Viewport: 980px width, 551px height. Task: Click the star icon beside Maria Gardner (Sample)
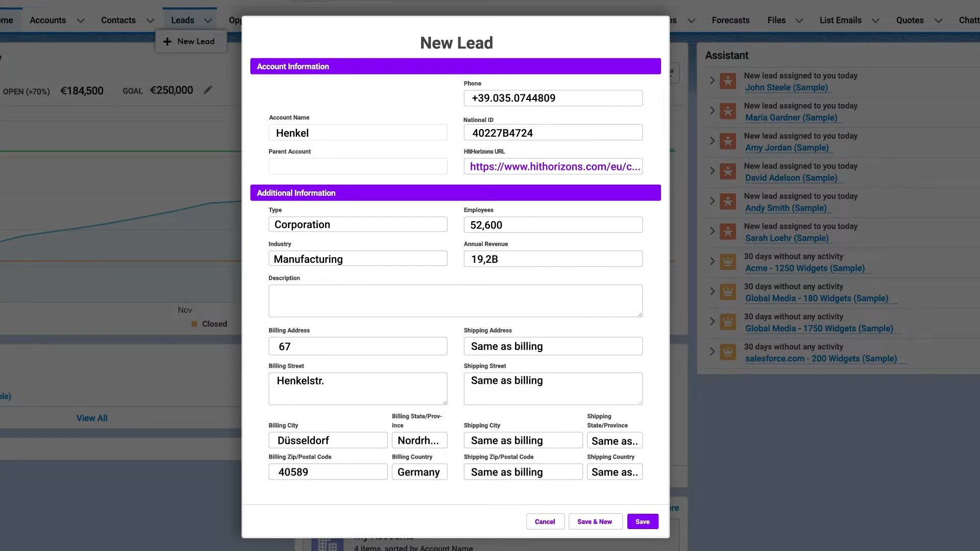tap(728, 111)
